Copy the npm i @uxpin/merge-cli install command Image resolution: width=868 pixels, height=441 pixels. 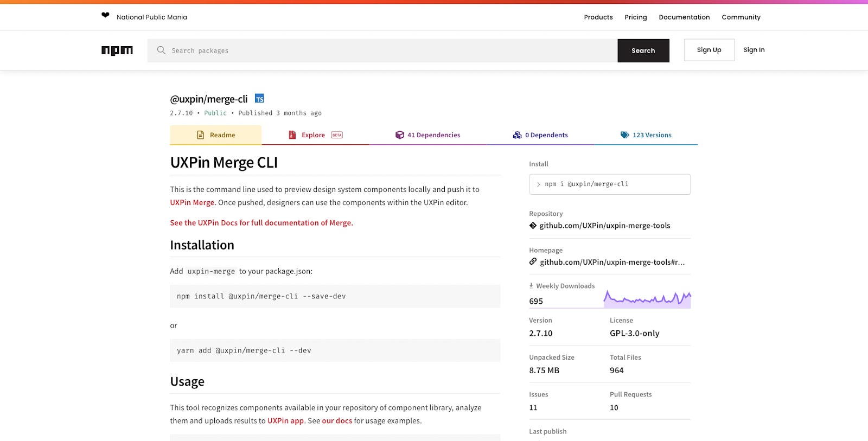pyautogui.click(x=610, y=184)
